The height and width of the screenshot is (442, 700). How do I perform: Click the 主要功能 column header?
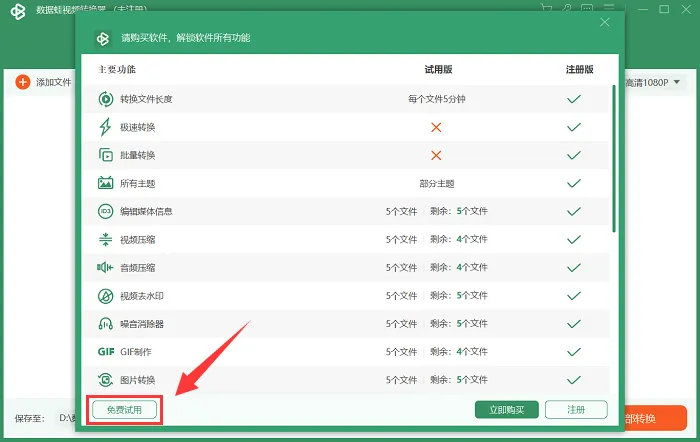click(x=117, y=69)
